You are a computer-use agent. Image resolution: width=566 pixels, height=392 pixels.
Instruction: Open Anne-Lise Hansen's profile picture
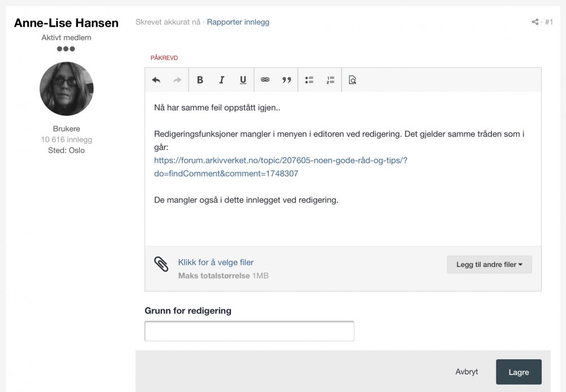coord(66,89)
